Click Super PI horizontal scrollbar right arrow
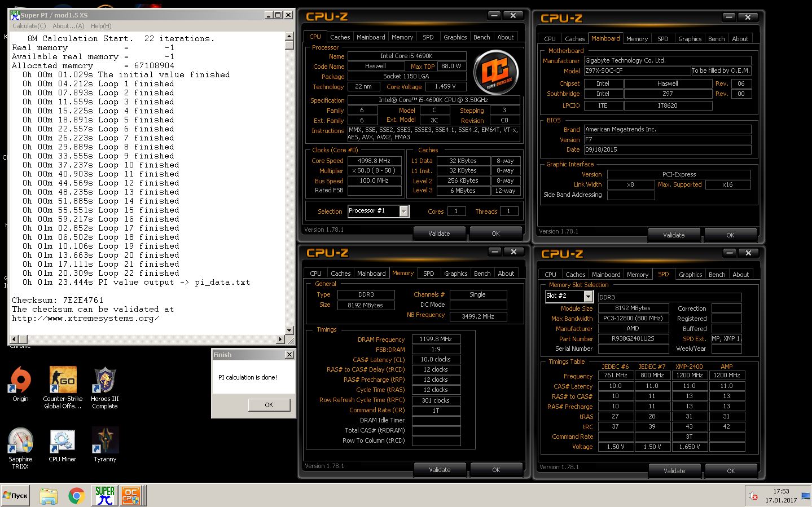The image size is (812, 507). click(280, 340)
